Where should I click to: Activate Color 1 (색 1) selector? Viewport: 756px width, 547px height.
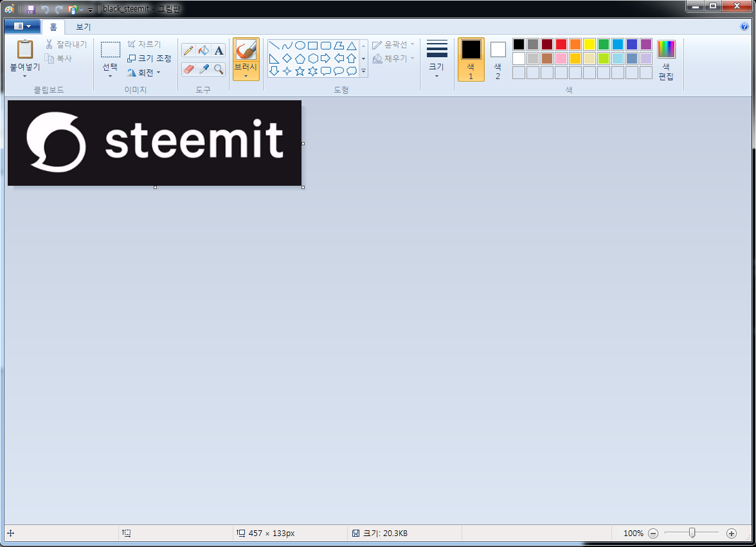pyautogui.click(x=471, y=59)
